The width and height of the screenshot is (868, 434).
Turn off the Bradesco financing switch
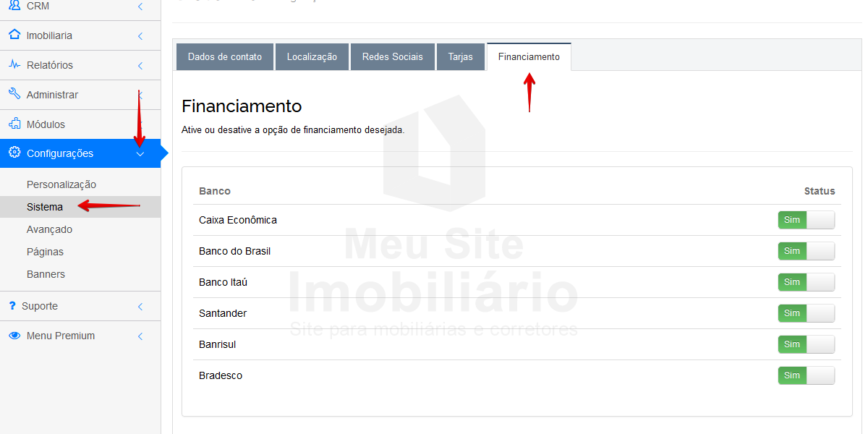(806, 375)
